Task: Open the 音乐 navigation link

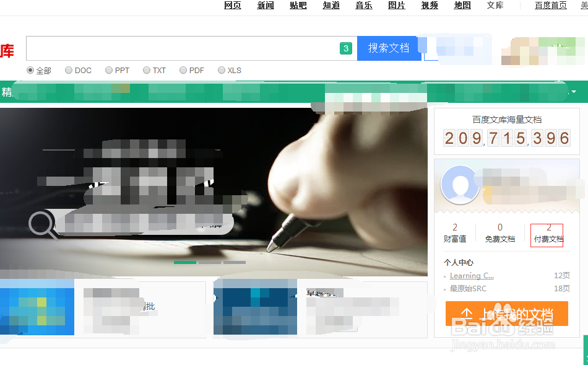Action: (x=364, y=5)
